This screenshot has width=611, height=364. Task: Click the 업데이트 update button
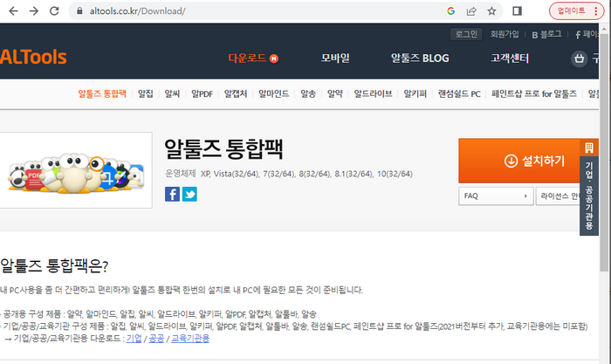coord(571,11)
